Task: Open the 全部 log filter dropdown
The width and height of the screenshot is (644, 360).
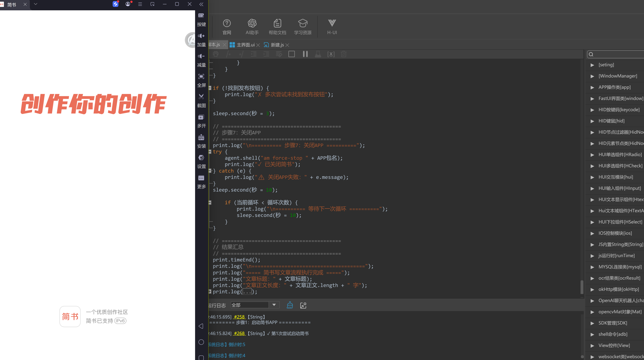Action: click(255, 305)
